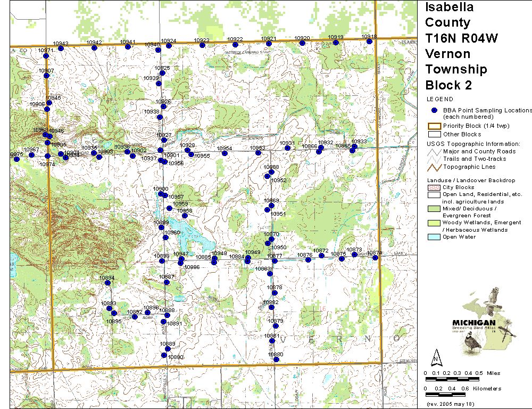Click the Mixed/Deciduous Forest green swatch
The height and width of the screenshot is (409, 532).
[x=434, y=209]
